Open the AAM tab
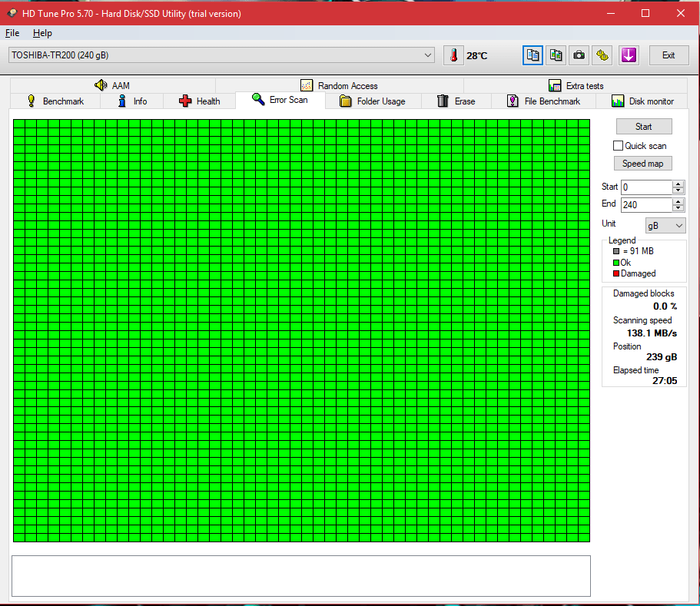This screenshot has width=700, height=606. 112,85
